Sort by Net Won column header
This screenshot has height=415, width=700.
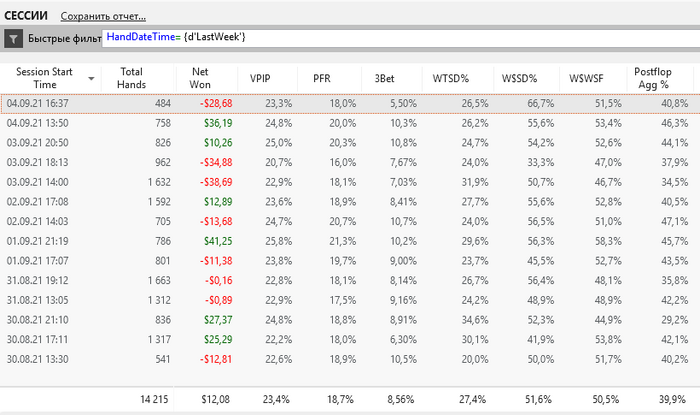200,78
